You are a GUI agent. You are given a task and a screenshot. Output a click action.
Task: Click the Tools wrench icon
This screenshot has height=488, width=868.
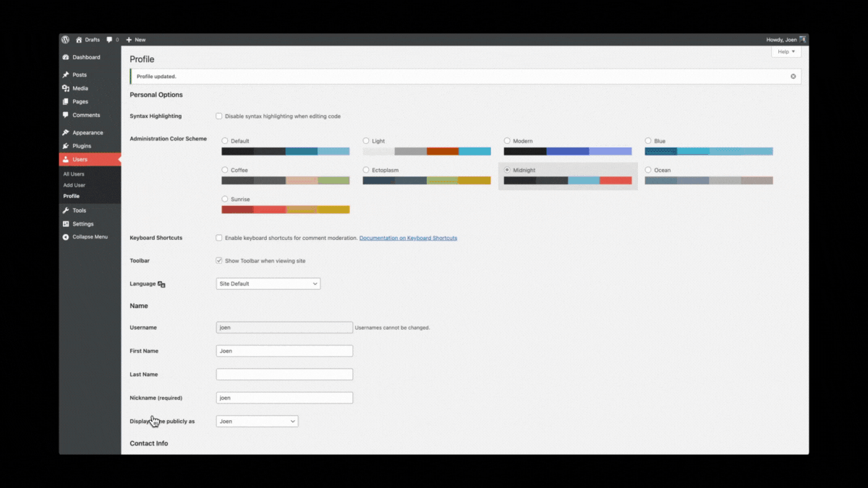66,210
